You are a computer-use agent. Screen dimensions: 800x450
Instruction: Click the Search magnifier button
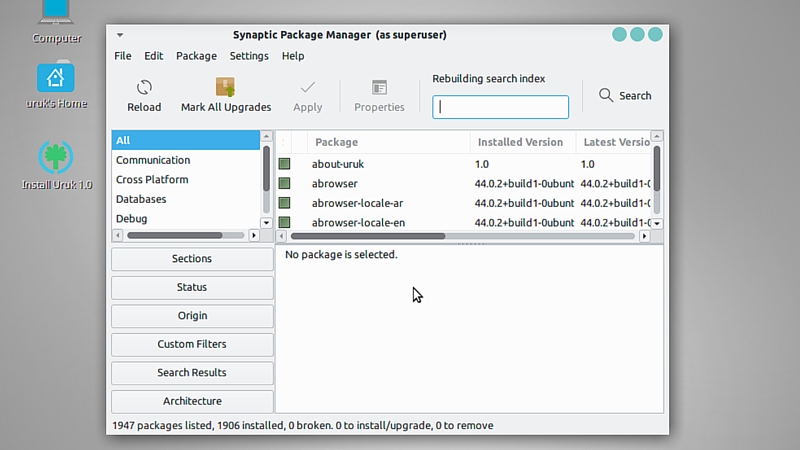pos(625,95)
